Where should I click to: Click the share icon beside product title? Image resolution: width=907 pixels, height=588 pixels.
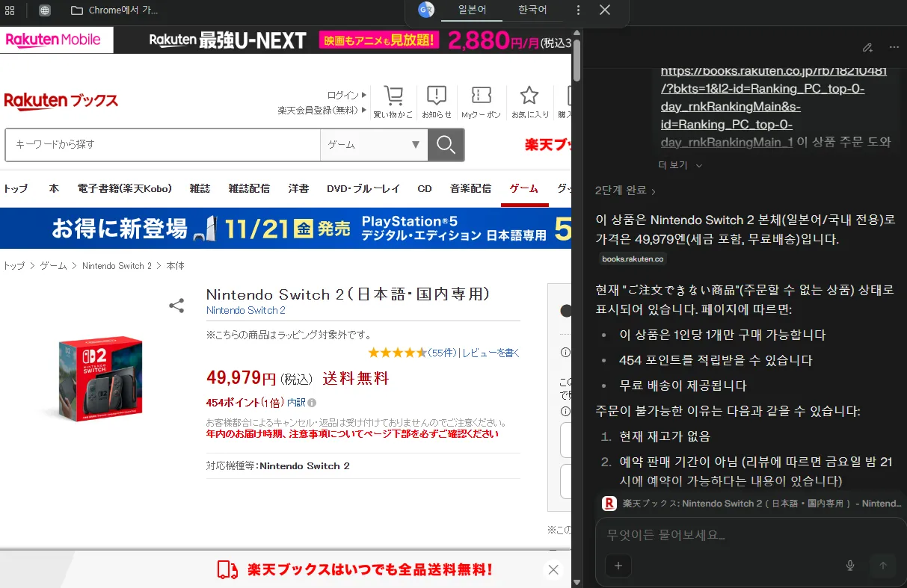(x=176, y=305)
